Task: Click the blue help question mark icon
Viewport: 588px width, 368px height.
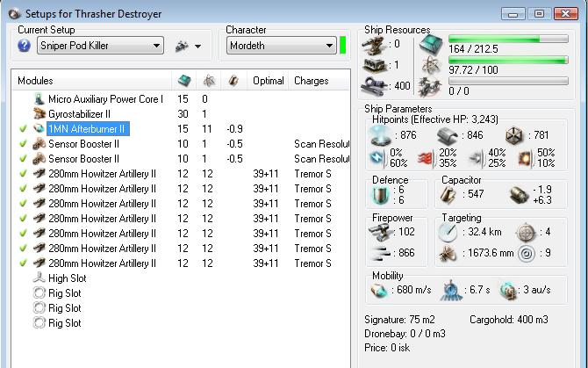Action: coord(24,46)
